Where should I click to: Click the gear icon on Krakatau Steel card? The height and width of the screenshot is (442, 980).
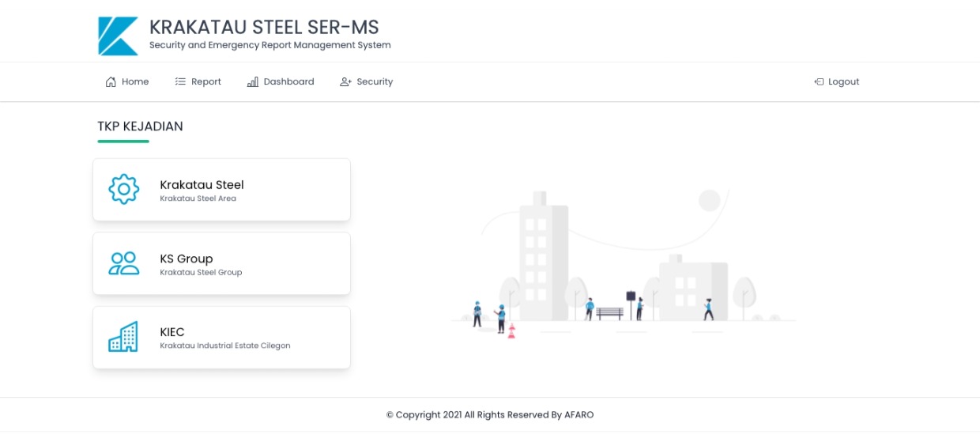click(123, 189)
